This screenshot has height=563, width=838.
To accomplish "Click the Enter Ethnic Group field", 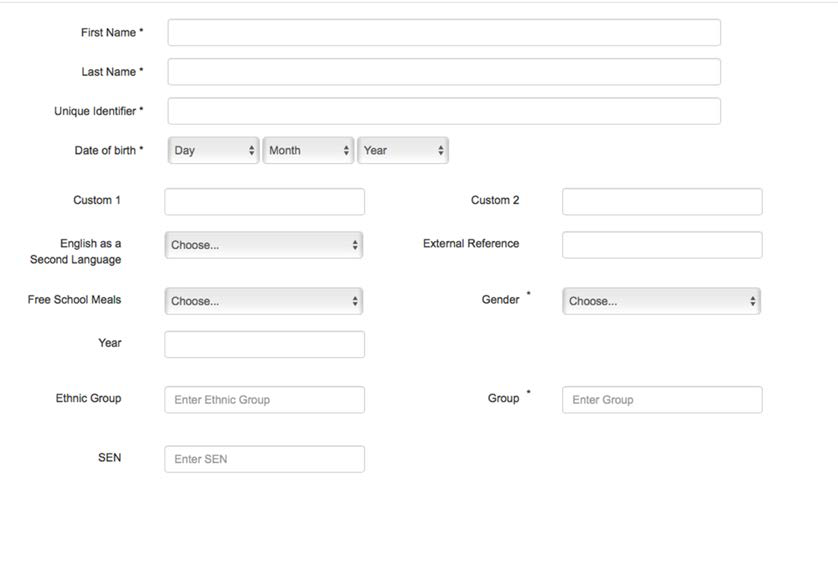I will (x=265, y=400).
